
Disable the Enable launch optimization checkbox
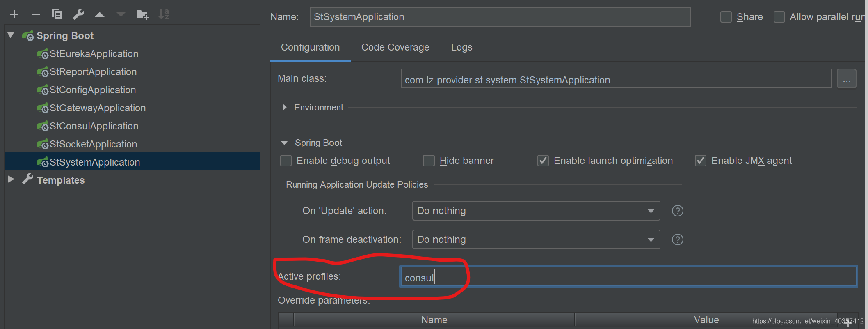pyautogui.click(x=543, y=161)
